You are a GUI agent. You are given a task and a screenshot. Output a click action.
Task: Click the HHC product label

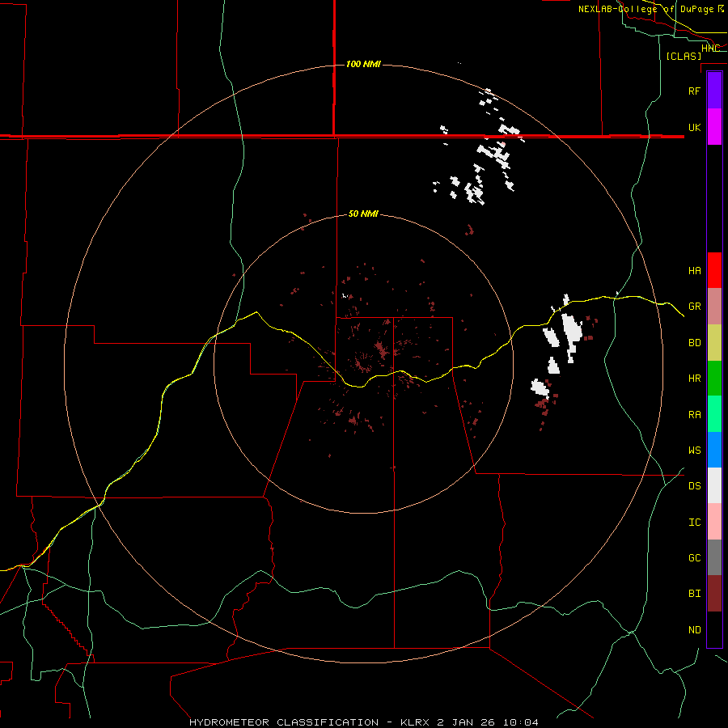[x=710, y=48]
